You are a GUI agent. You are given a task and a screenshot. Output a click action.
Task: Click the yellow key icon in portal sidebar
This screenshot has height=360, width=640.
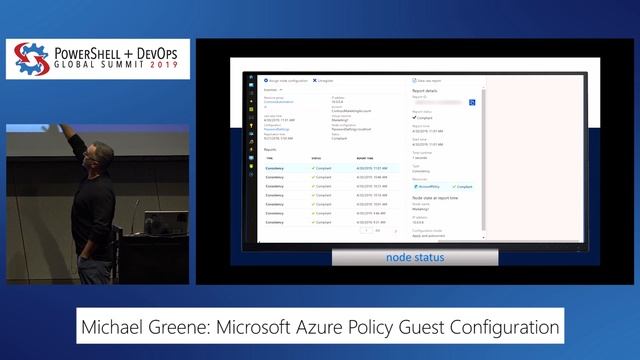251,126
